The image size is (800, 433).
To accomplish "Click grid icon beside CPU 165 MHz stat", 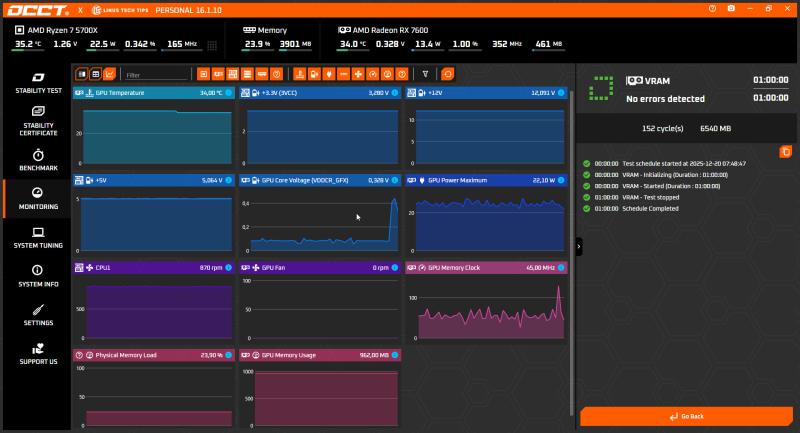I will coord(212,45).
